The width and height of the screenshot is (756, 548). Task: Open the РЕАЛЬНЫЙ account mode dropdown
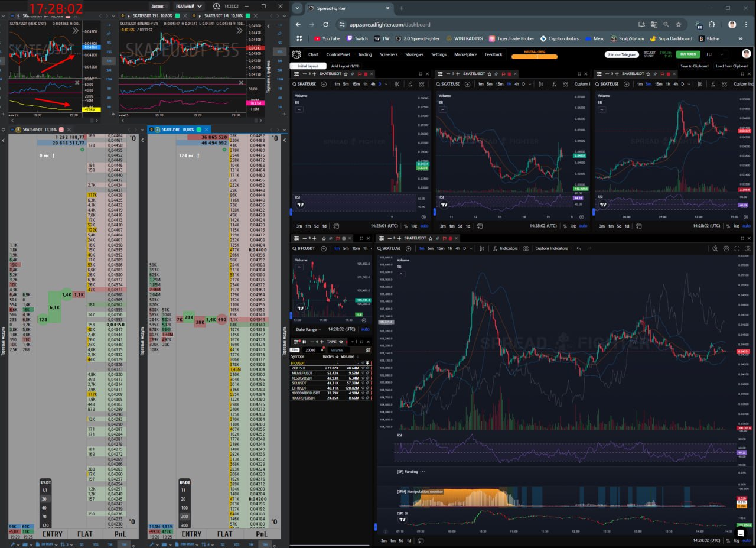click(x=184, y=7)
